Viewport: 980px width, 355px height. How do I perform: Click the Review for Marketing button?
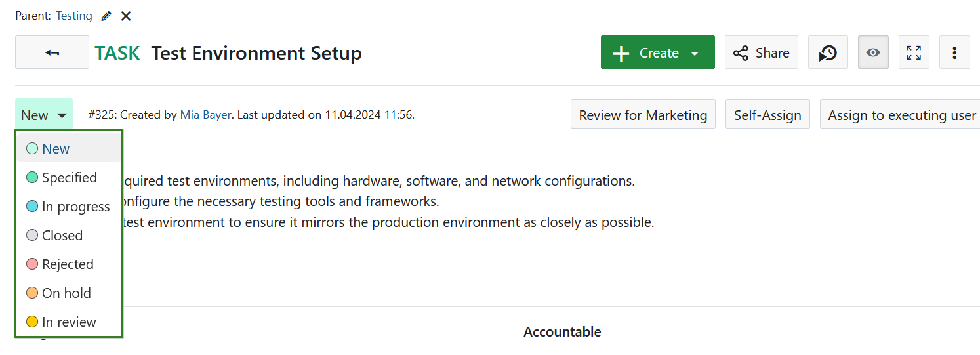643,115
